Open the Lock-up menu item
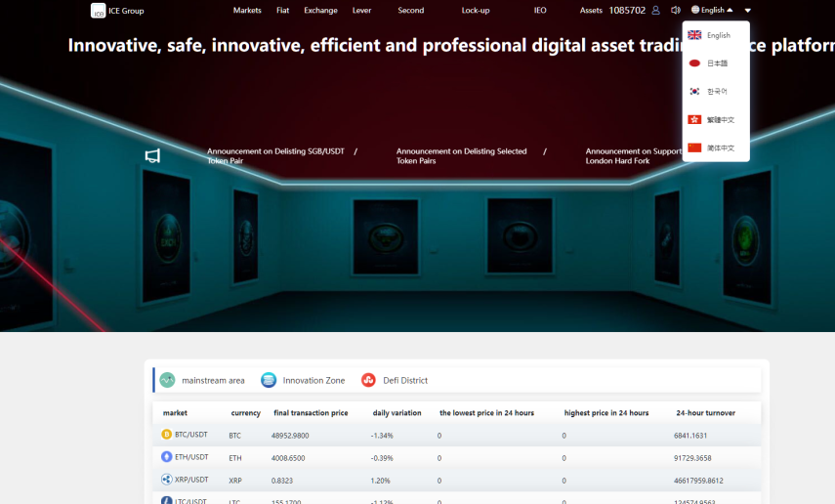835x504 pixels. point(476,11)
